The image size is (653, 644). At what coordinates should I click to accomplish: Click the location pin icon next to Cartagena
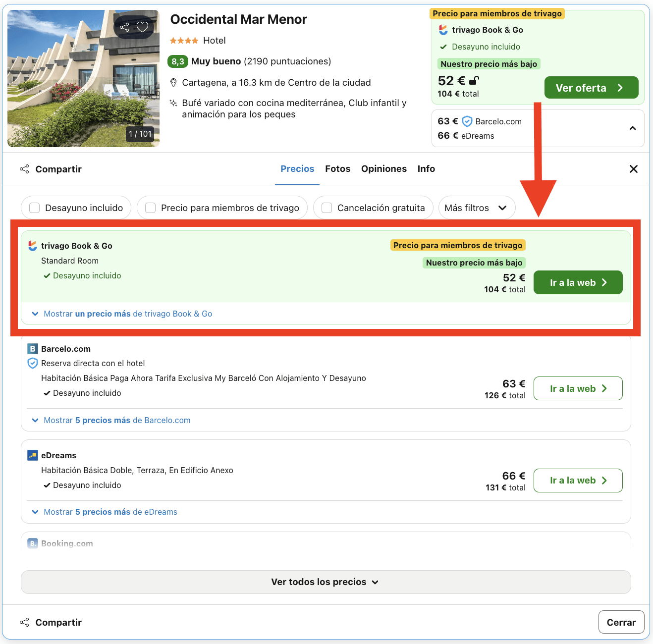[x=173, y=82]
